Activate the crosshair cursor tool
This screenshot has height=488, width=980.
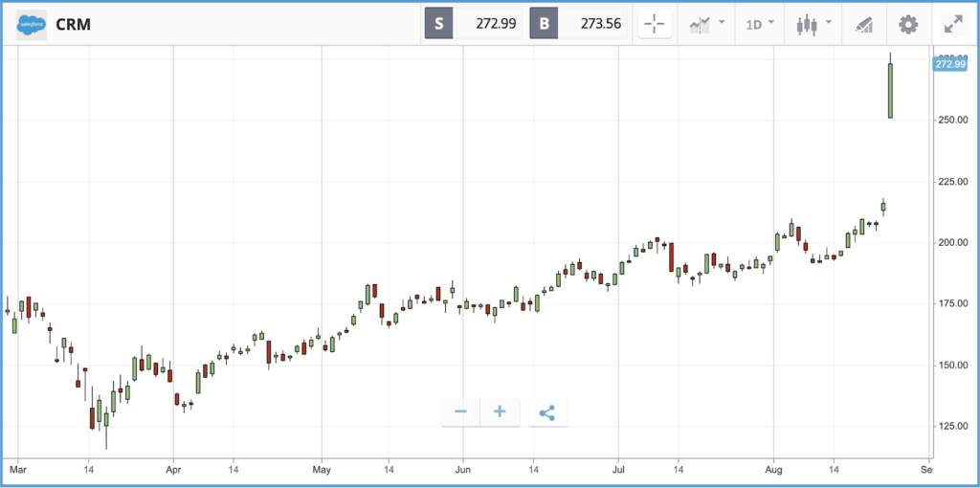tap(655, 25)
